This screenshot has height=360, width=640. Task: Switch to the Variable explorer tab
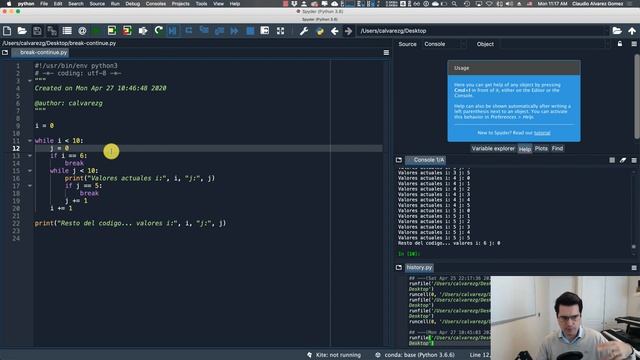point(493,149)
